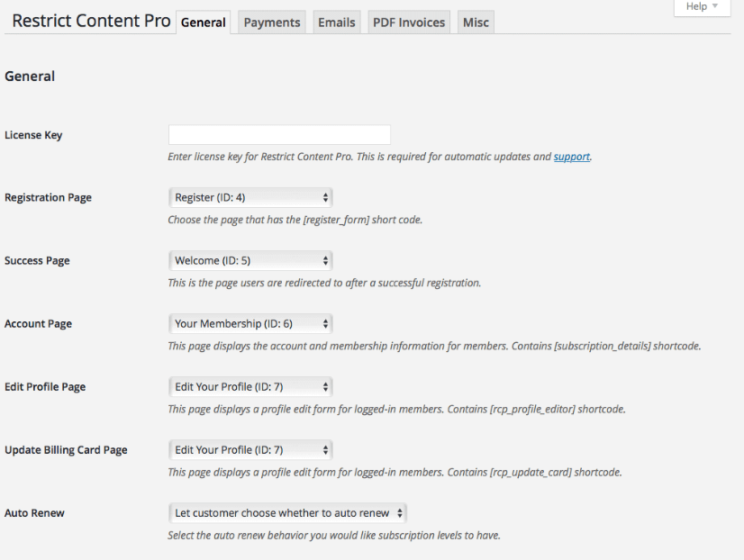Switch to the Misc tab

475,22
